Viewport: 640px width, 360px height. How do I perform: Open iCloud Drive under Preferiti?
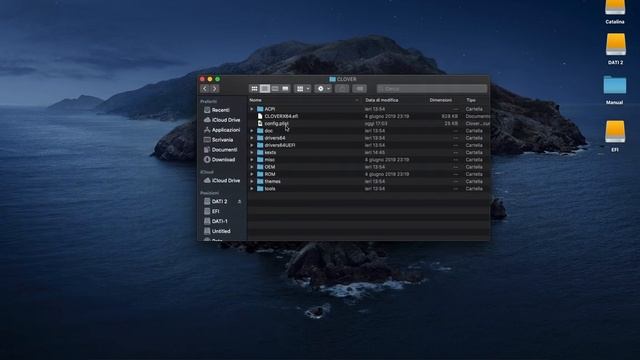click(x=222, y=120)
